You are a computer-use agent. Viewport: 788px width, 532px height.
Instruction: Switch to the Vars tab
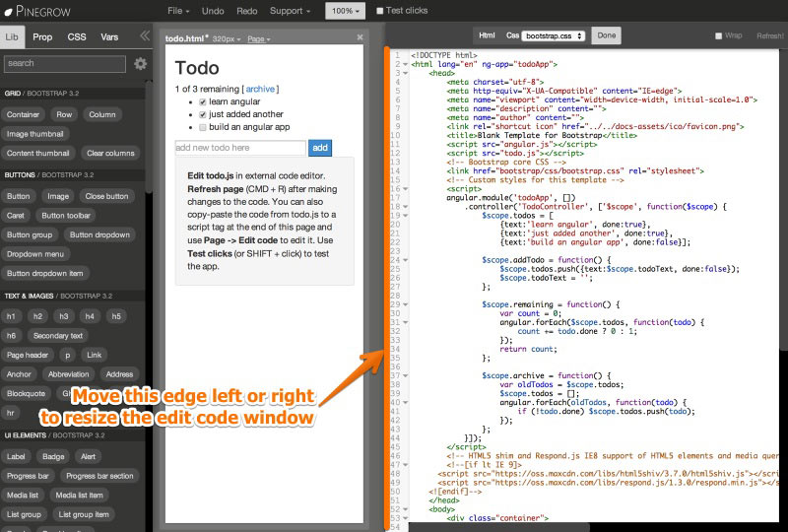click(x=109, y=36)
